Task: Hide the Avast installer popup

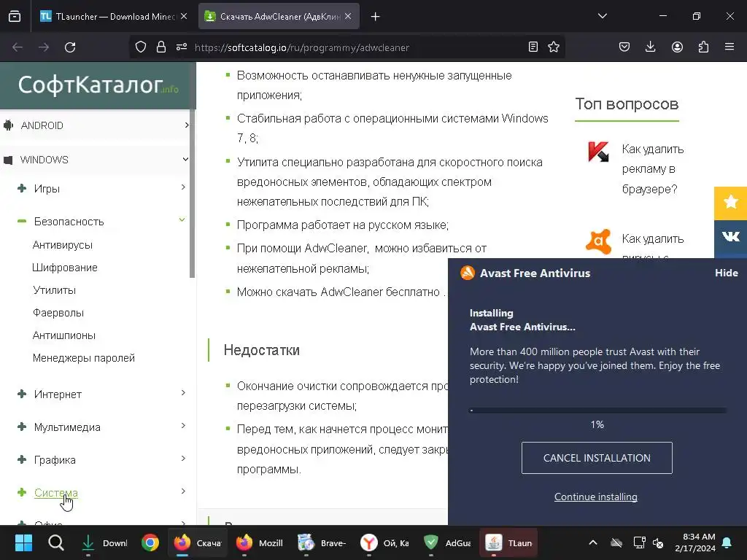Action: 726,273
